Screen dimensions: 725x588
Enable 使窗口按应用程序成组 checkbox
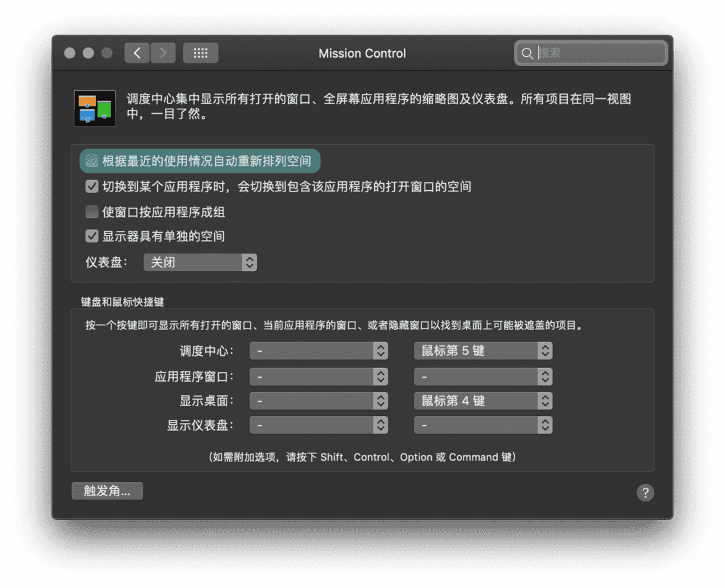92,212
